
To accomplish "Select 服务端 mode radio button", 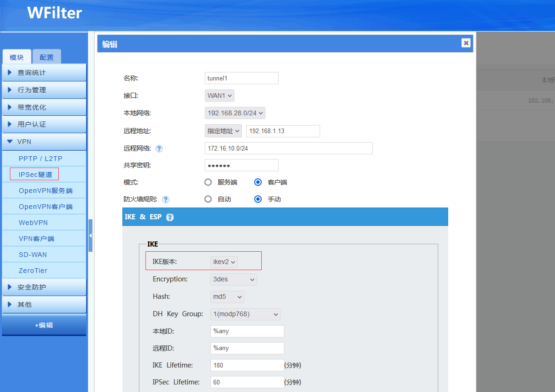I will tap(208, 182).
